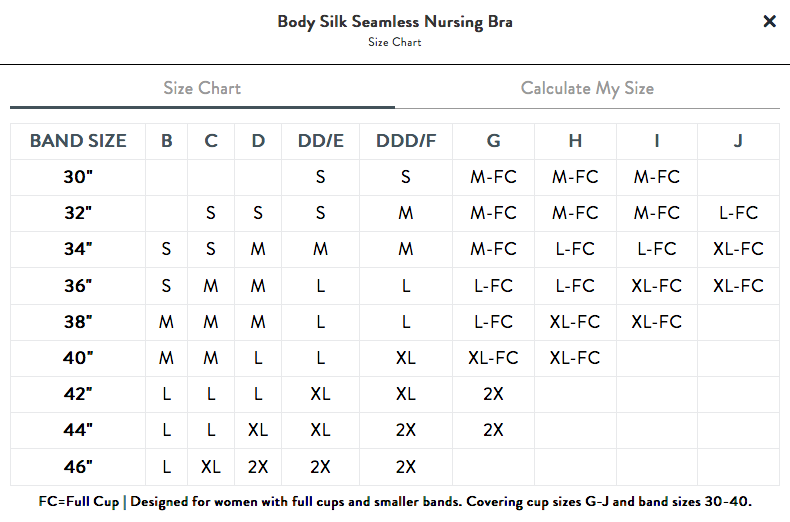Image resolution: width=790 pixels, height=522 pixels.
Task: Close the size chart dialog
Action: pyautogui.click(x=769, y=21)
